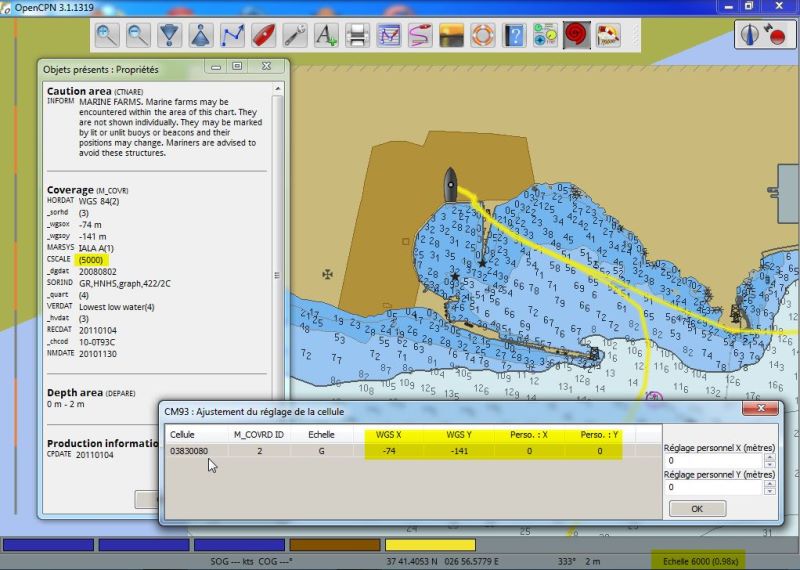Viewport: 800px width, 570px height.
Task: Click Echelle 6000 scale in status bar
Action: pos(700,561)
